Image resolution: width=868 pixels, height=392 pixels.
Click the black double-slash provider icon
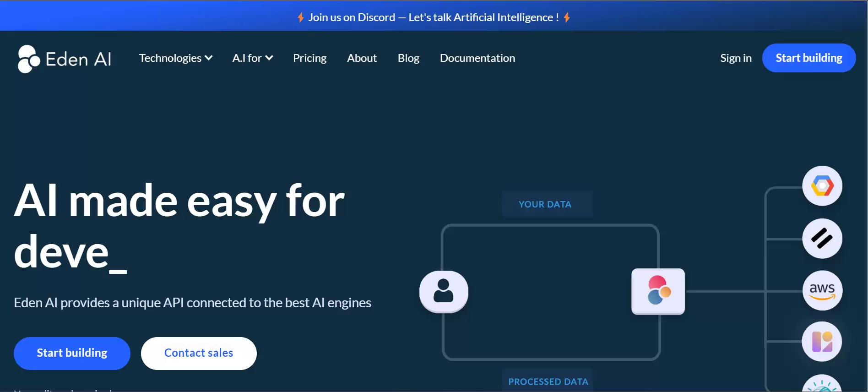click(x=822, y=239)
